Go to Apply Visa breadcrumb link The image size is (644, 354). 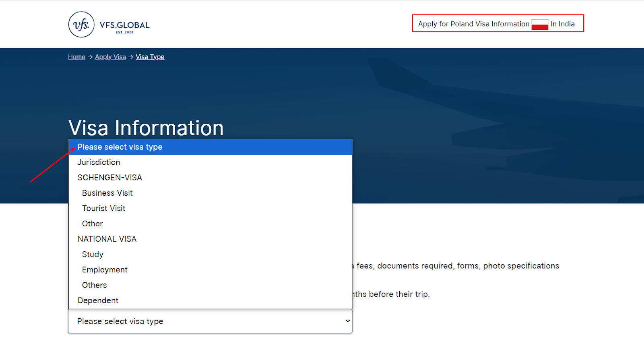click(110, 57)
